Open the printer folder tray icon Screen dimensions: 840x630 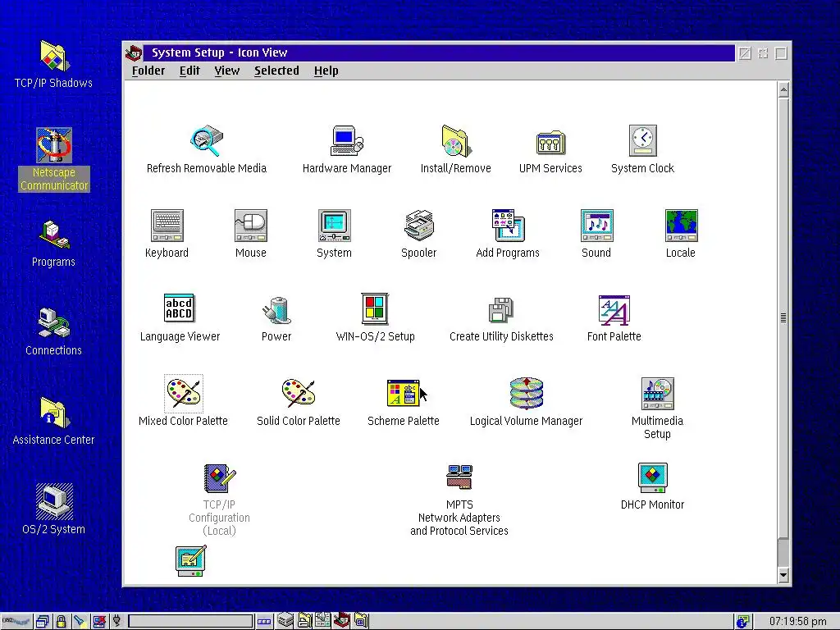pos(305,620)
